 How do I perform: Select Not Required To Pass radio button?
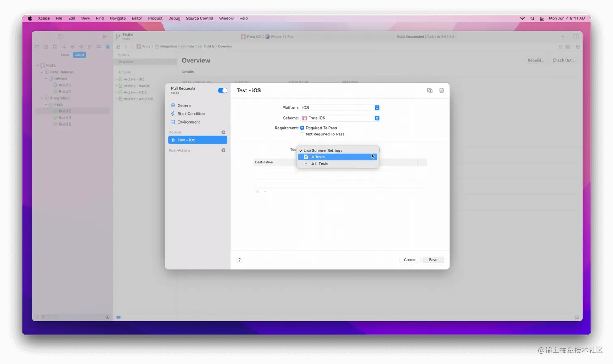point(302,134)
